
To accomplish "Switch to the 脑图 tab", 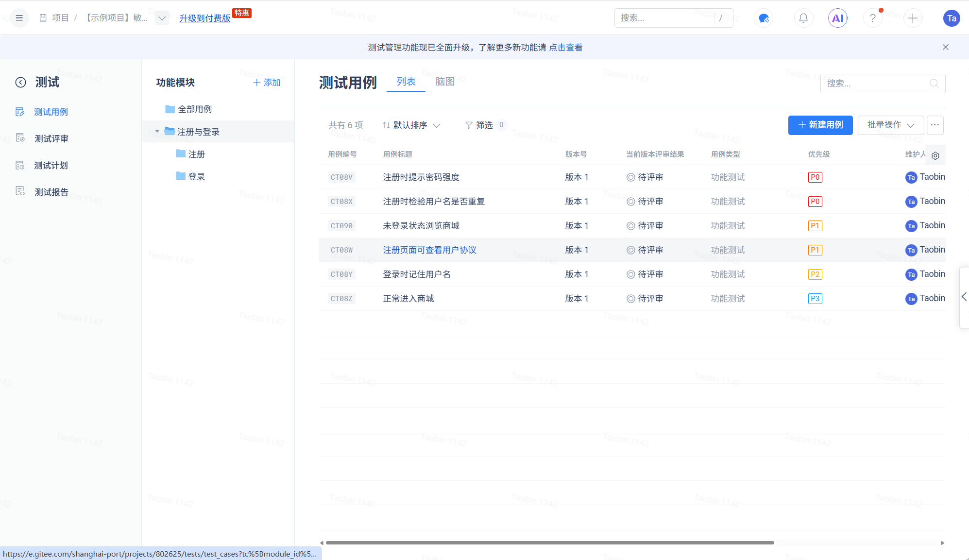I will click(444, 82).
